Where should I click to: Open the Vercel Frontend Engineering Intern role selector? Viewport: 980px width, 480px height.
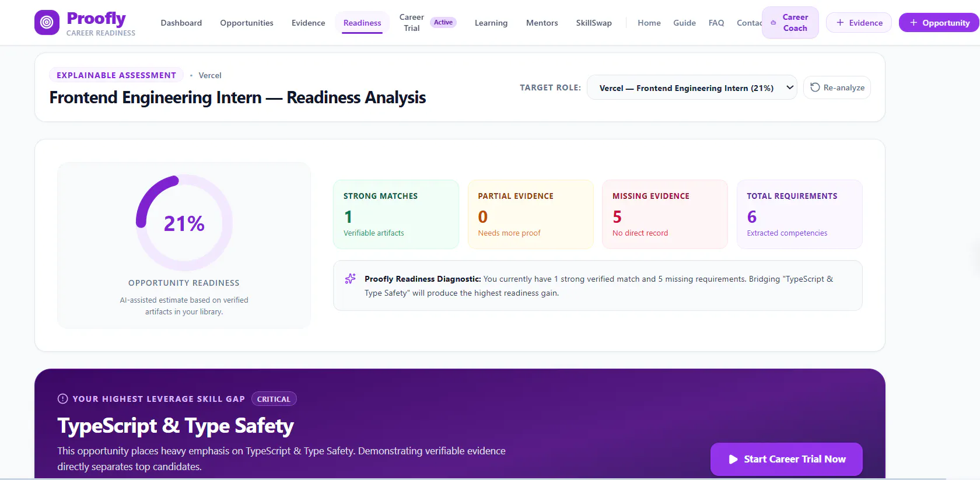click(692, 87)
